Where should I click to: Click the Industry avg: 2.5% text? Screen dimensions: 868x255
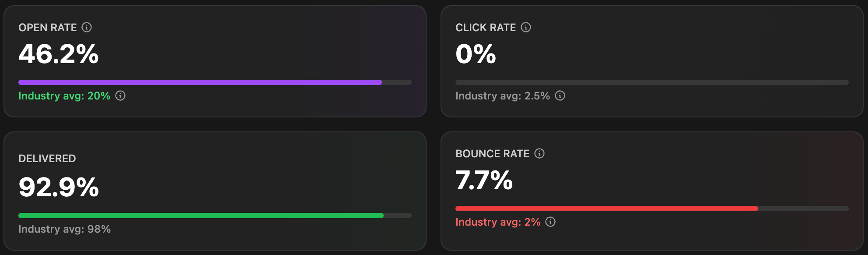(x=502, y=96)
